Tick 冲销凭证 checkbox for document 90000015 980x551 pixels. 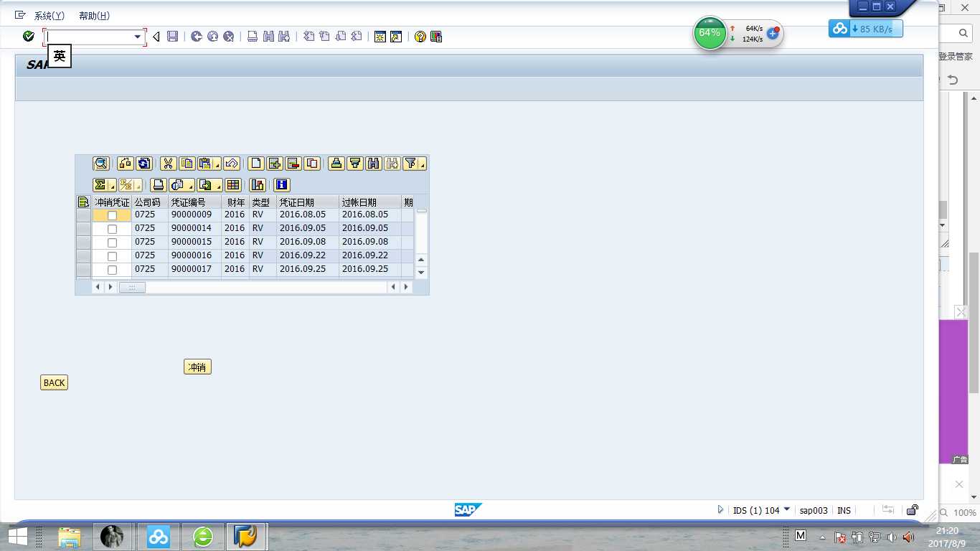[112, 242]
